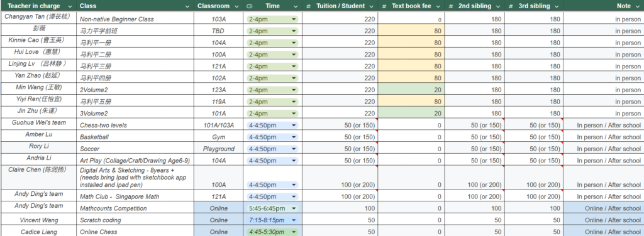Click the number type icon beside Text book fee
The width and height of the screenshot is (644, 236).
tap(384, 6)
